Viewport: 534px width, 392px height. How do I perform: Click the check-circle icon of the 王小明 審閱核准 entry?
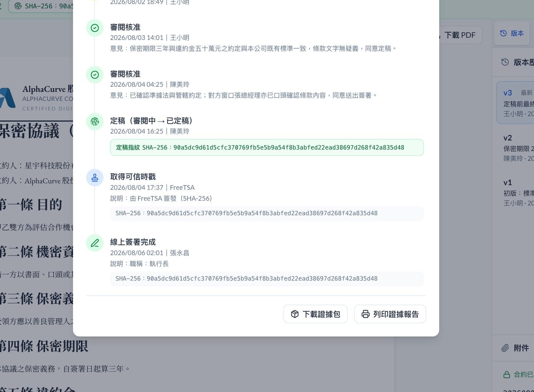(x=95, y=28)
